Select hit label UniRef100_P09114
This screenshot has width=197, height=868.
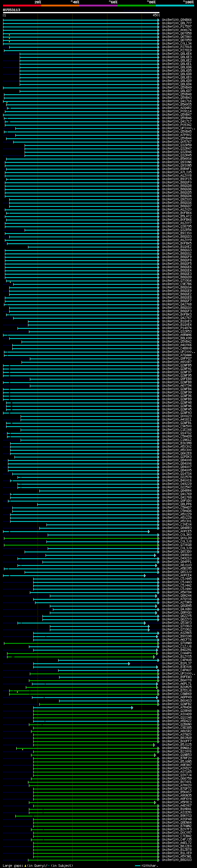click(x=176, y=111)
